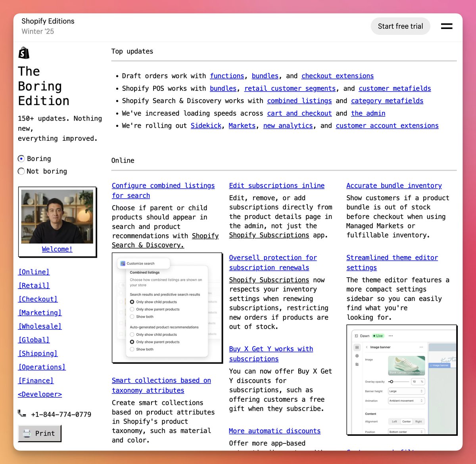The height and width of the screenshot is (464, 476).
Task: Click the printer icon in Print button
Action: 27,433
